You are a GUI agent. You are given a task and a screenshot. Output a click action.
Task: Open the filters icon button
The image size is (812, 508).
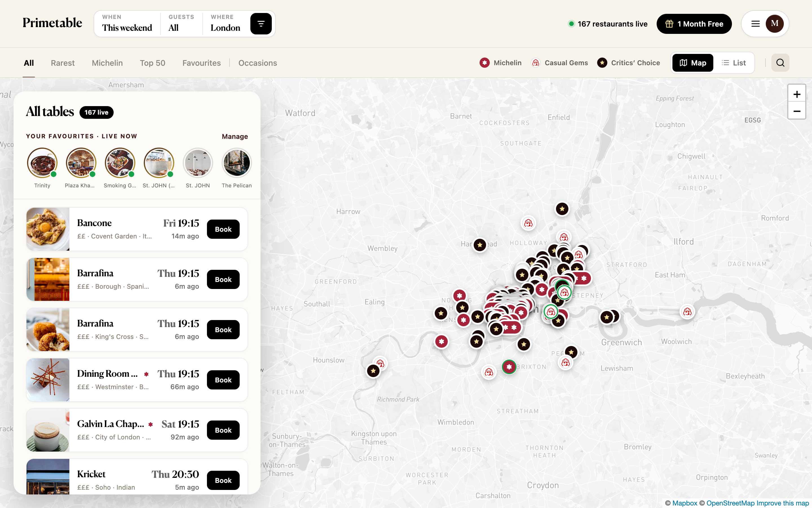click(261, 23)
